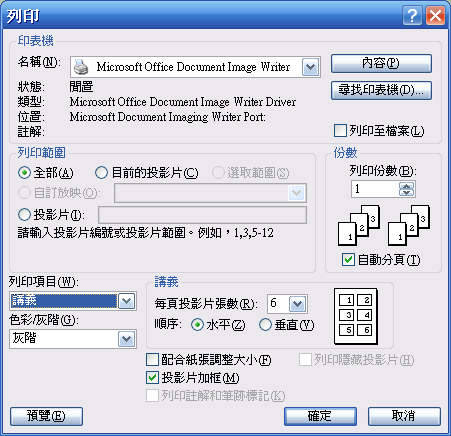Select 水平(Z) order option
Image resolution: width=451 pixels, height=436 pixels.
click(197, 325)
